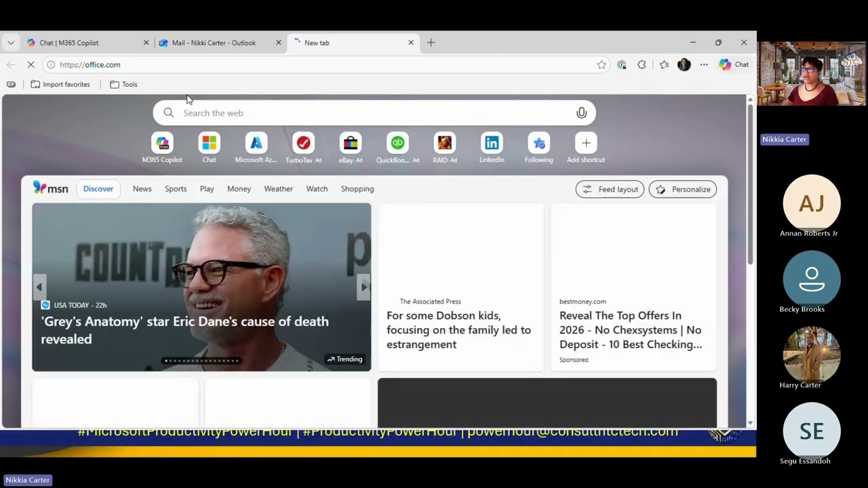Click the address bar showing office.com
Screen dimensions: 868x488
[x=325, y=64]
